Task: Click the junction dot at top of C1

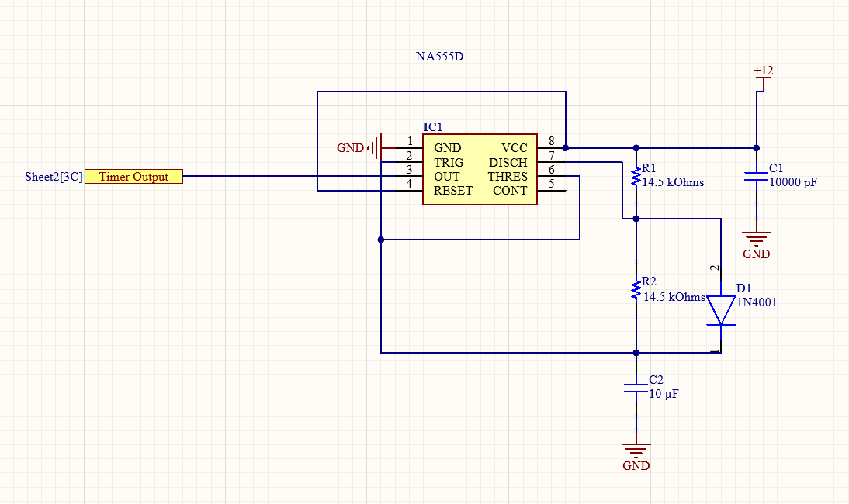Action: coord(757,147)
